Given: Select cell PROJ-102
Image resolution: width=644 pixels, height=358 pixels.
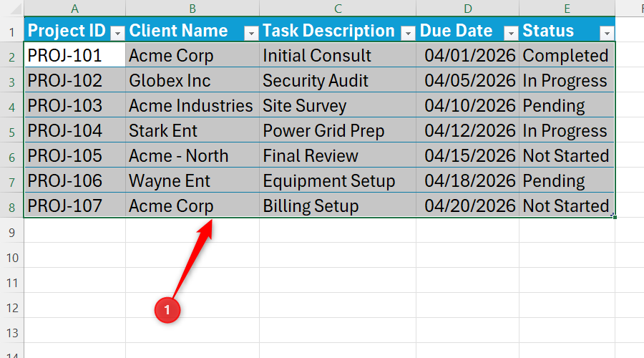Looking at the screenshot, I should (74, 79).
